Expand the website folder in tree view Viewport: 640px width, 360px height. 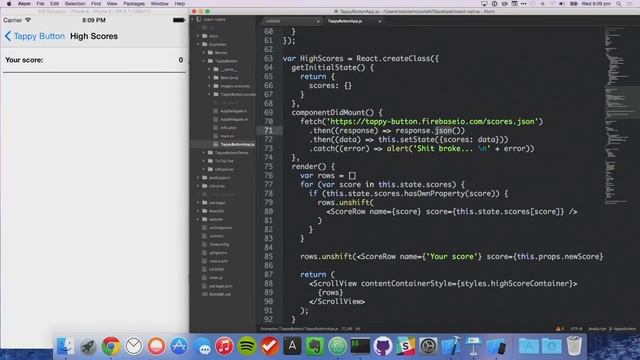coord(199,219)
